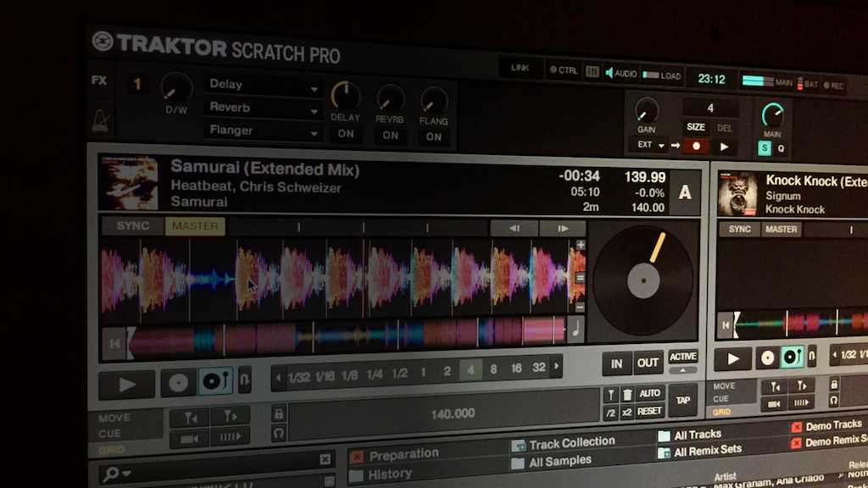Toggle the S snap button
Screen dimensions: 868x488
tap(765, 148)
